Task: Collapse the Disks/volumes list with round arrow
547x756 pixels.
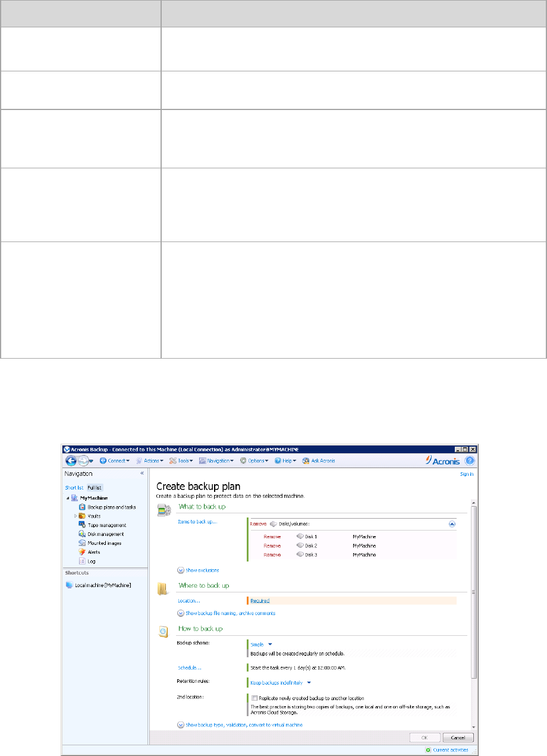Action: pyautogui.click(x=452, y=524)
